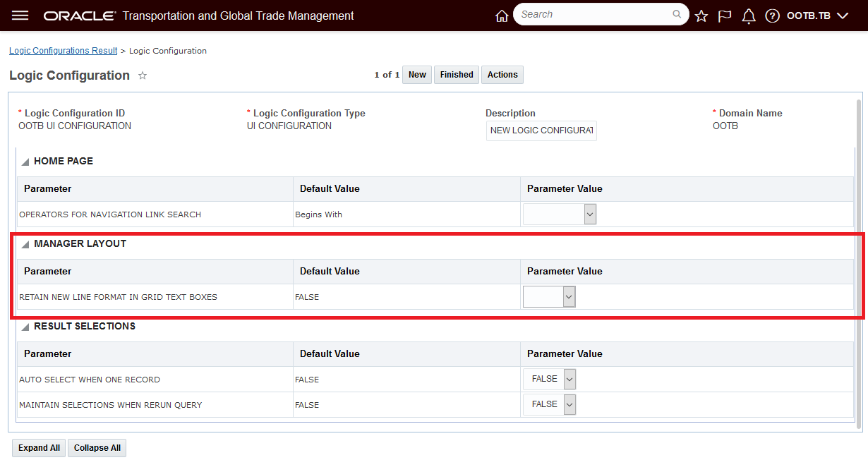The width and height of the screenshot is (868, 460).
Task: Open the hamburger navigation menu
Action: click(20, 16)
